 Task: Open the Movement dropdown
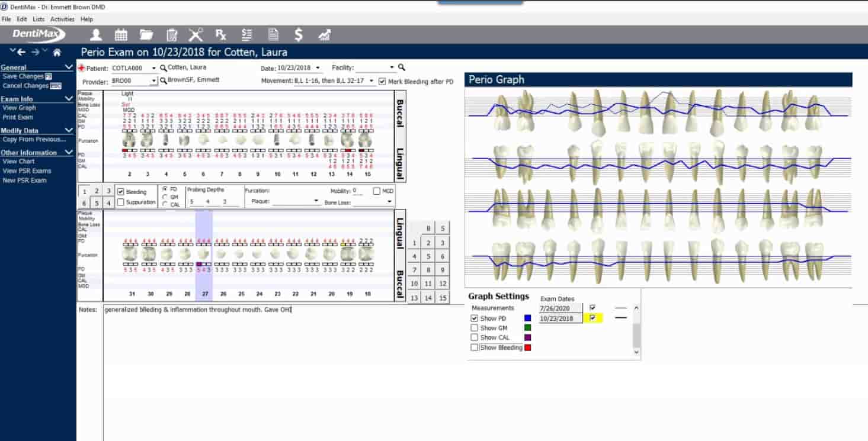click(x=371, y=82)
